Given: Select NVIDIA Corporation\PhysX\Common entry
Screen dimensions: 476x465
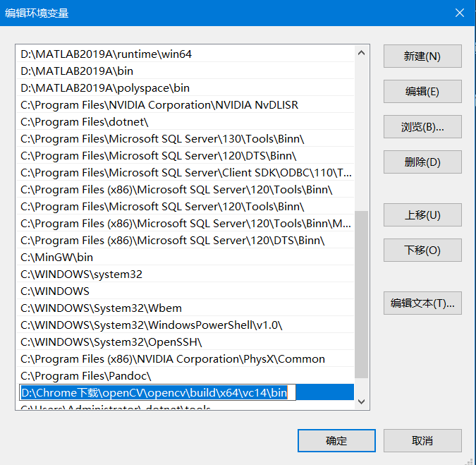Looking at the screenshot, I should coord(185,359).
